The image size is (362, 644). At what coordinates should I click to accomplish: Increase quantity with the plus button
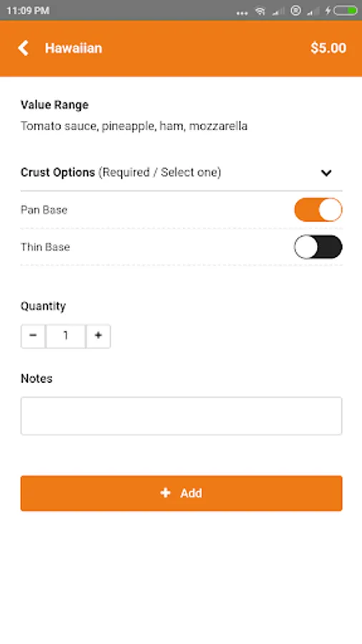(x=98, y=336)
